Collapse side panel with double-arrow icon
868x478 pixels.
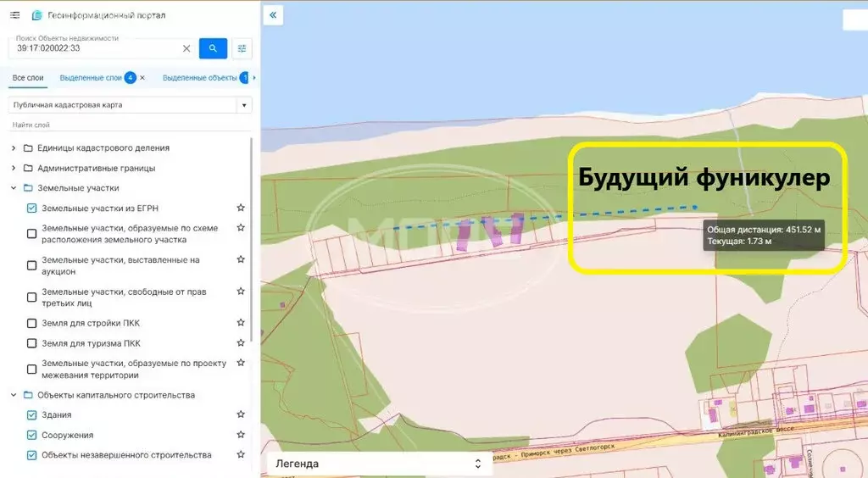coord(273,15)
